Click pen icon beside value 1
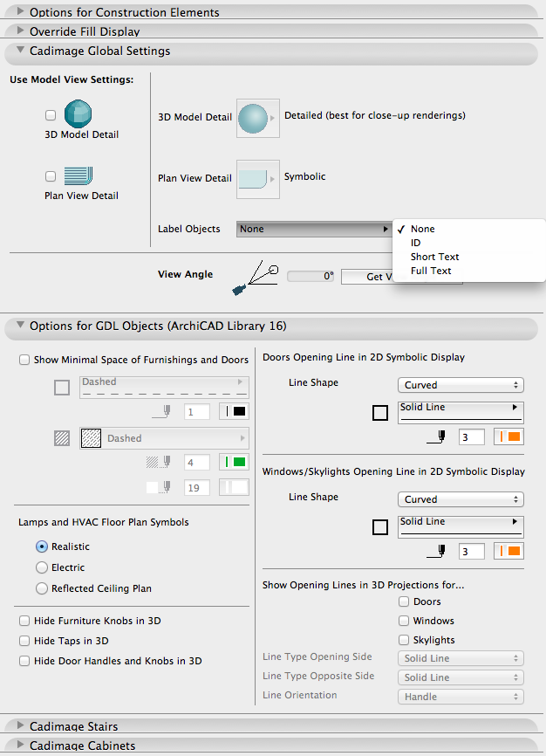Image resolution: width=546 pixels, height=756 pixels. point(161,412)
